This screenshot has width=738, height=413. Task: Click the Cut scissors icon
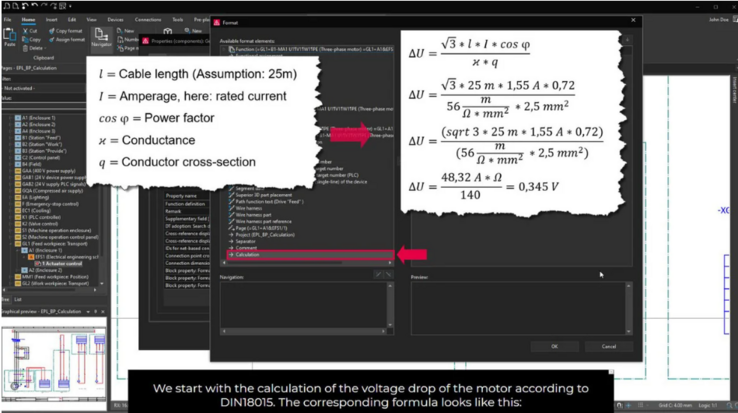tap(28, 29)
